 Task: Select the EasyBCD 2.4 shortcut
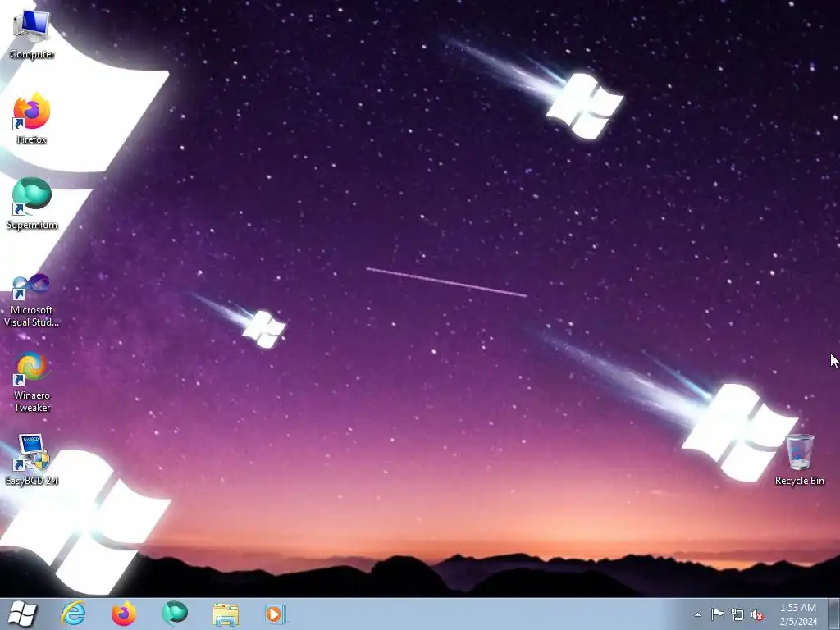click(32, 460)
